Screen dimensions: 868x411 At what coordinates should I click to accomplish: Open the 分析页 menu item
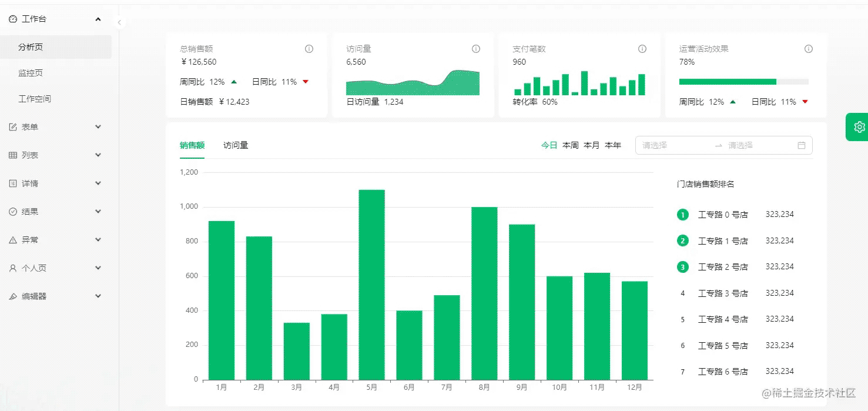[56, 47]
